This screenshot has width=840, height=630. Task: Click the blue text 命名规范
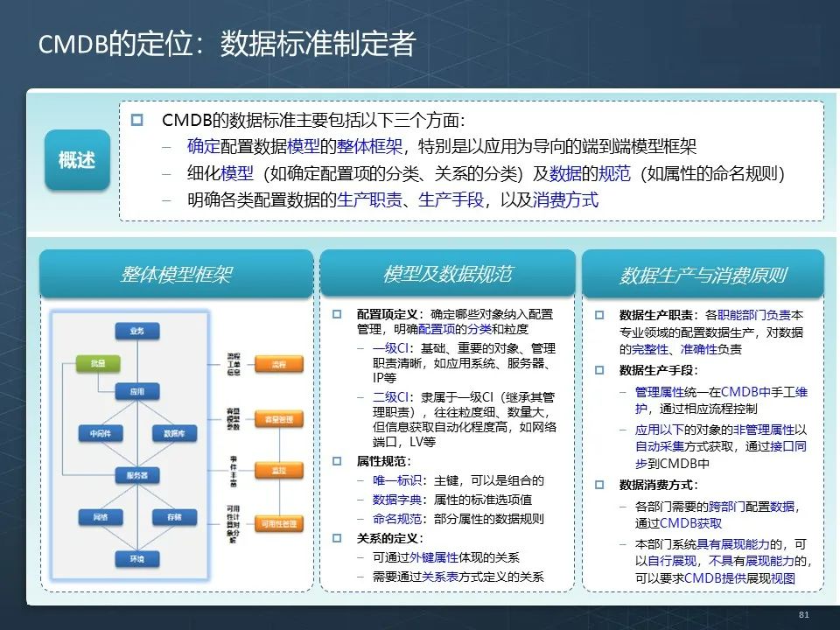tap(397, 519)
